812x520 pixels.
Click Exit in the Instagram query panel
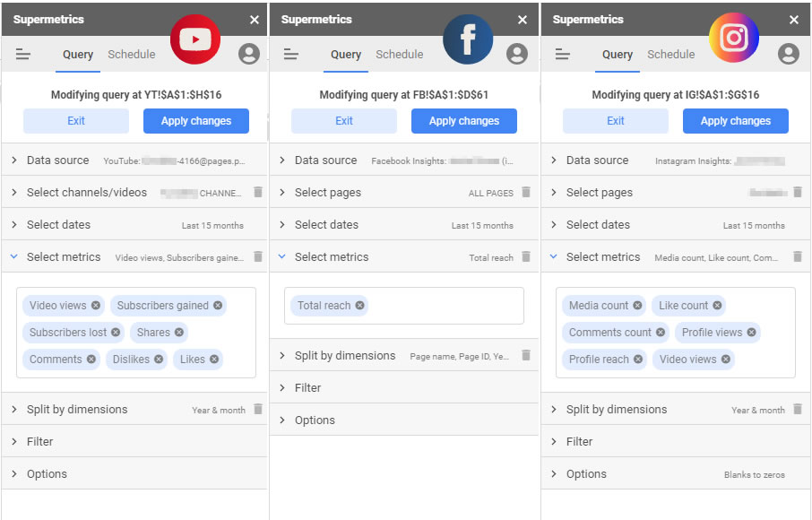click(x=616, y=121)
